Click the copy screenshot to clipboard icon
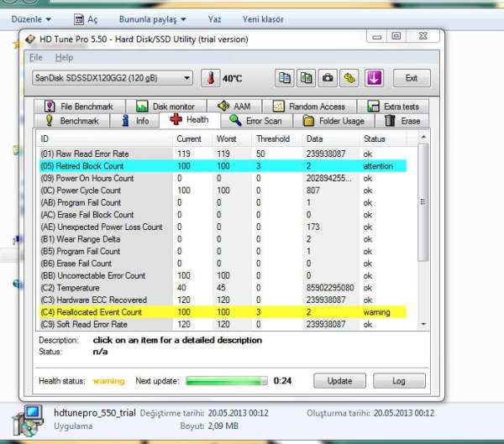This screenshot has width=504, height=444. point(306,78)
